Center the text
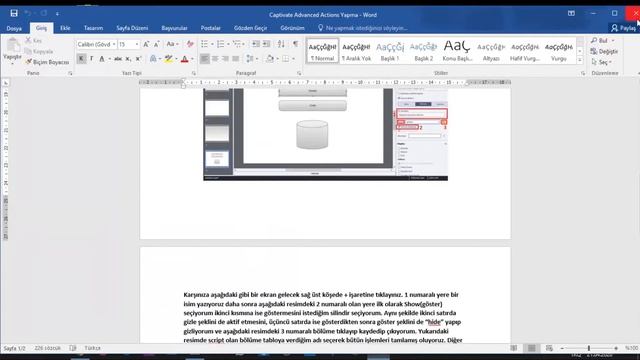The height and width of the screenshot is (360, 640). [215, 59]
